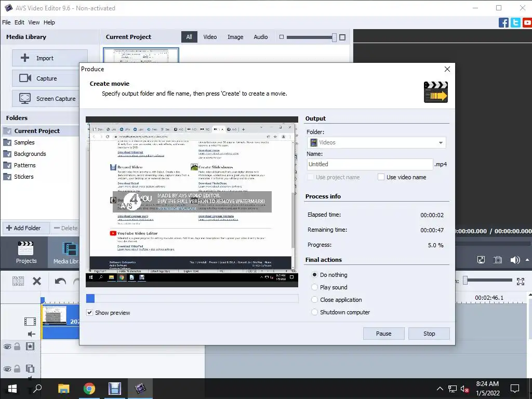Viewport: 532px width, 399px height.
Task: Show All media filter
Action: [189, 37]
